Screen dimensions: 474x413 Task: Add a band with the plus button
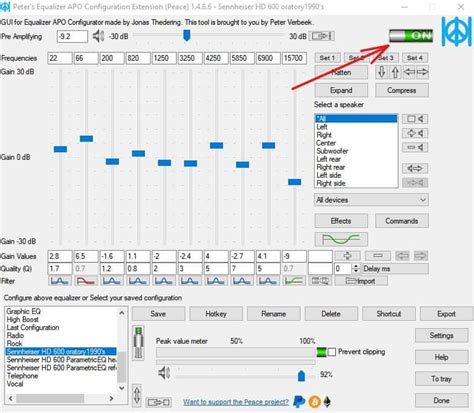pyautogui.click(x=347, y=256)
